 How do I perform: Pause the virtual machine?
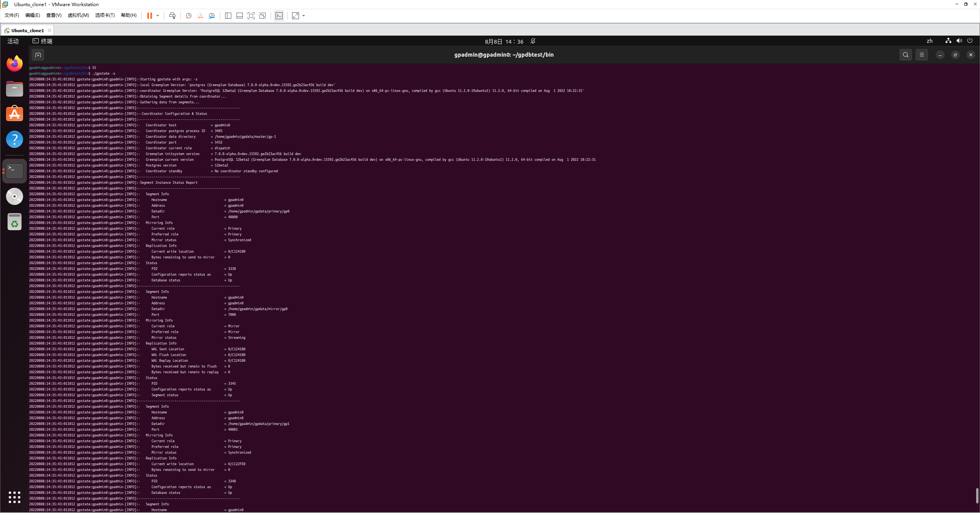tap(149, 16)
